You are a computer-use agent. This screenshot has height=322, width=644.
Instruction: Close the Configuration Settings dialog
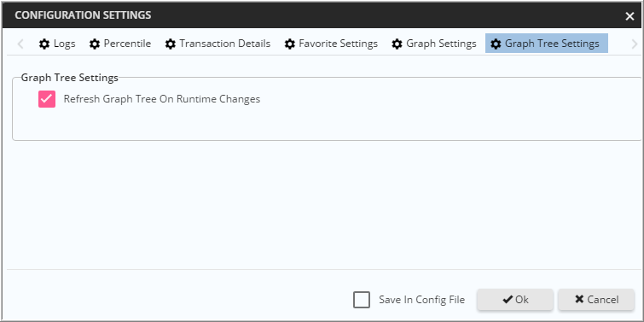[629, 16]
